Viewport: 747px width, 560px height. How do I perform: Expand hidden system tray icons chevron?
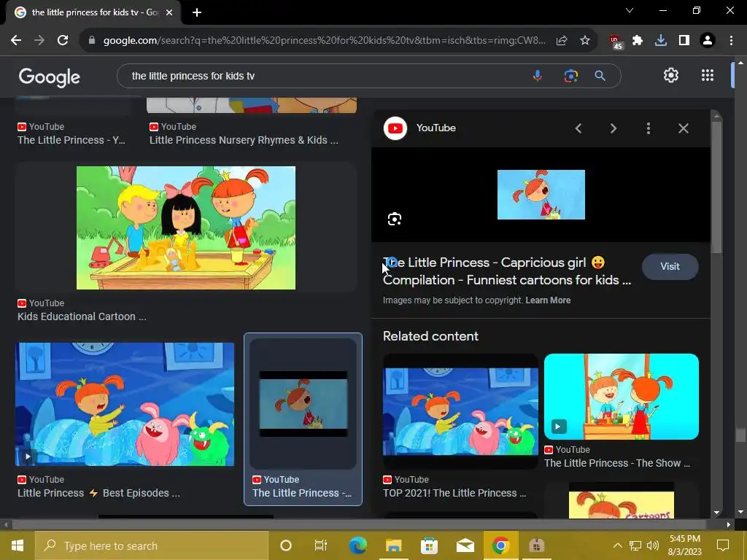[x=617, y=545]
